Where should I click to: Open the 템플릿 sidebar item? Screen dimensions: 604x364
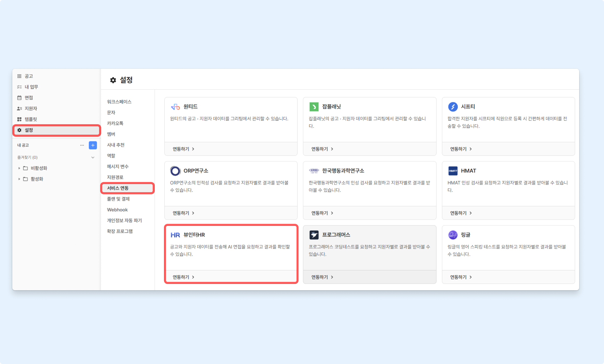coord(31,119)
